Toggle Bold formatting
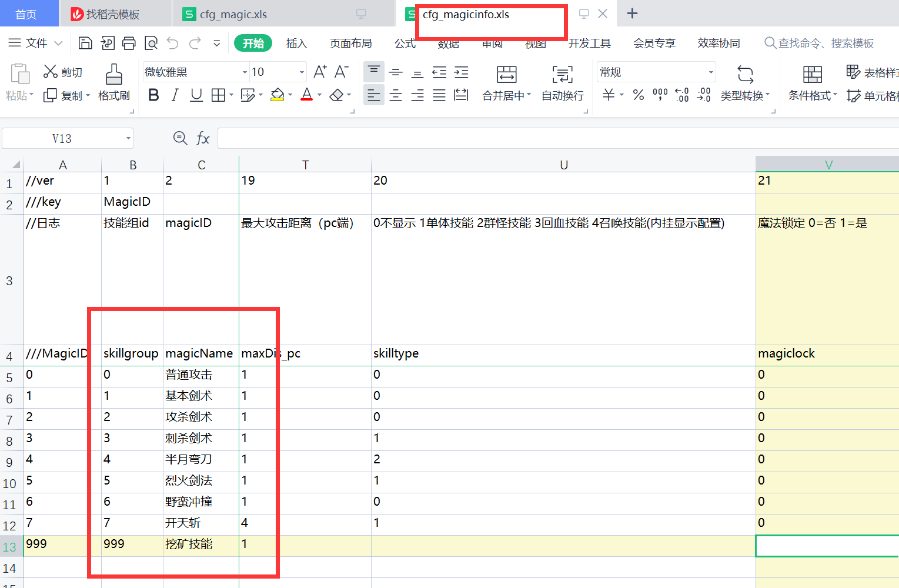Screen dimensions: 899x588 point(153,95)
